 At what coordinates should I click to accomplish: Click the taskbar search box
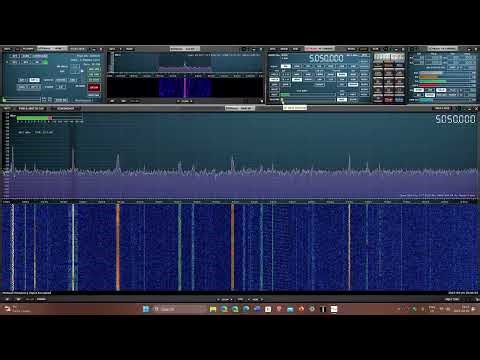coord(179,309)
